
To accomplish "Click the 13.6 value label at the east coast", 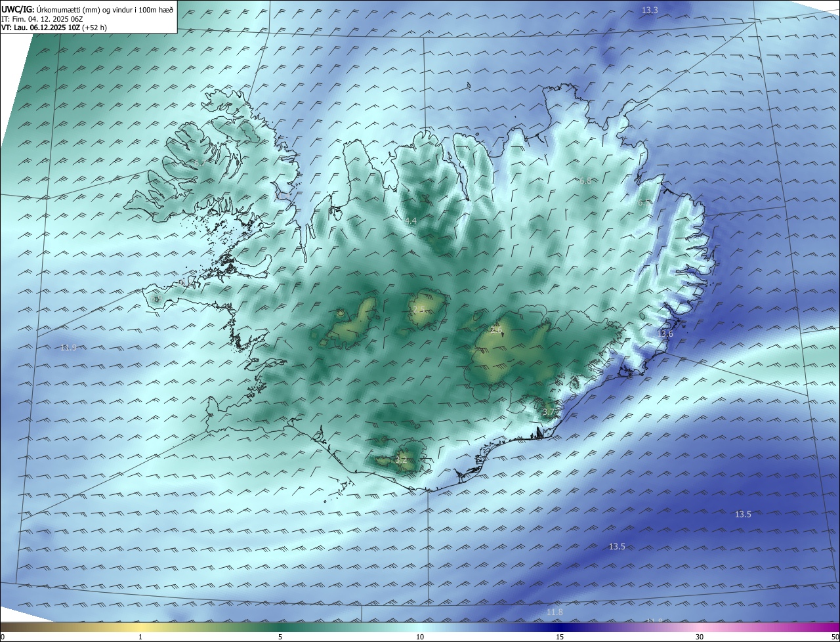I will (x=665, y=333).
